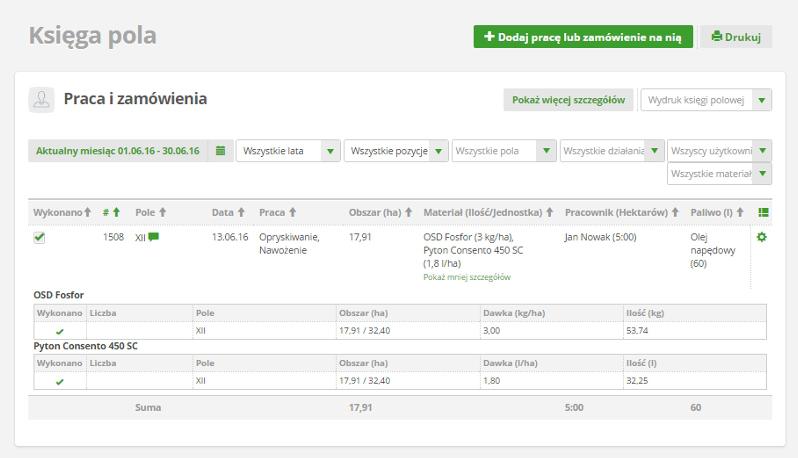Click the OSD Fosfor section heading
This screenshot has width=798, height=458.
tap(59, 295)
